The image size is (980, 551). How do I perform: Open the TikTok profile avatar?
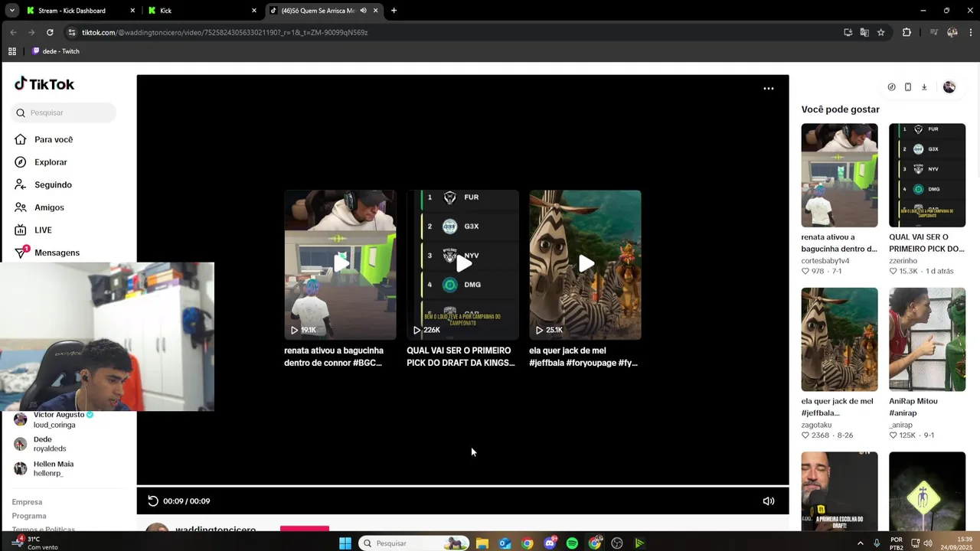coord(949,87)
